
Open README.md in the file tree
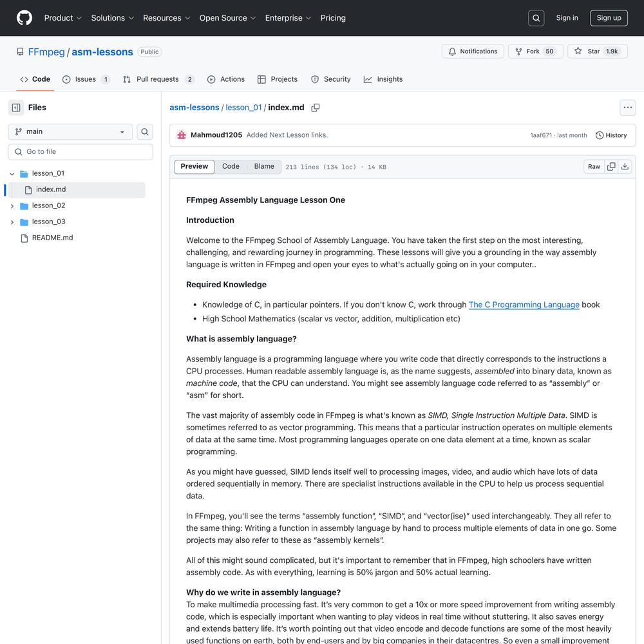click(x=52, y=238)
